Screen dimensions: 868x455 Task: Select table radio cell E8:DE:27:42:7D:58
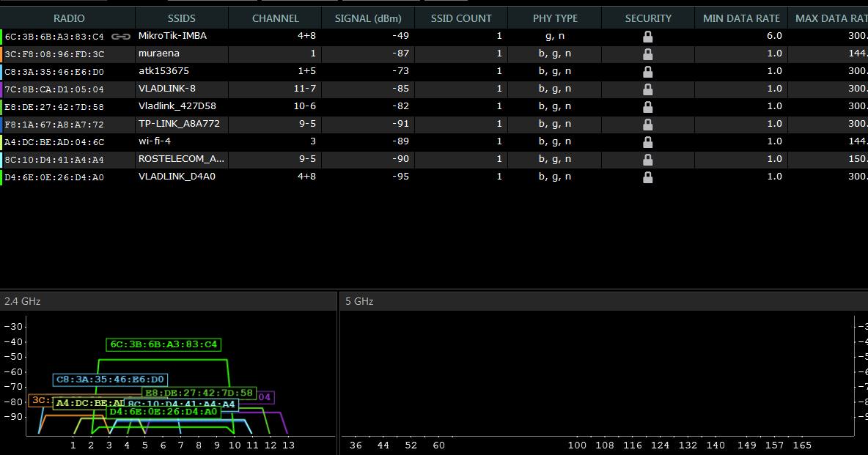tap(54, 107)
